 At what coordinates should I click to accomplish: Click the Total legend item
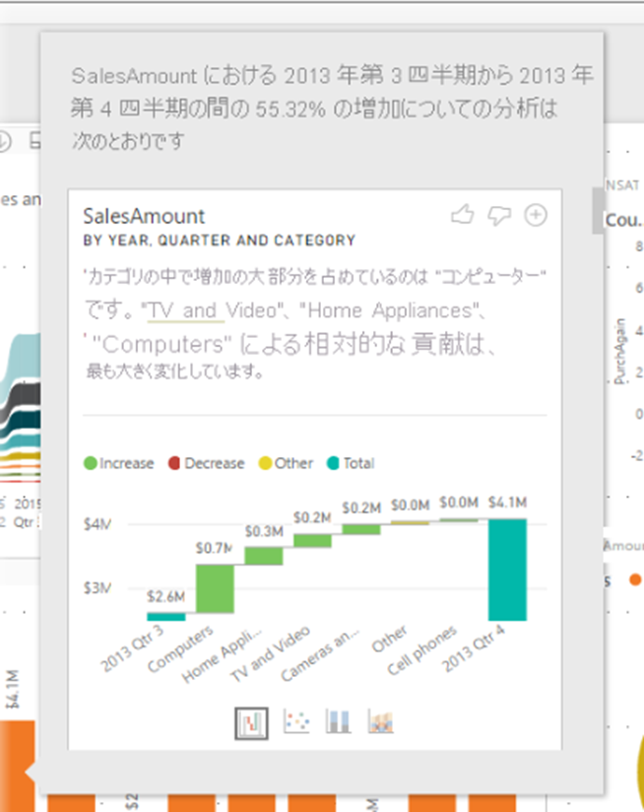click(x=351, y=463)
